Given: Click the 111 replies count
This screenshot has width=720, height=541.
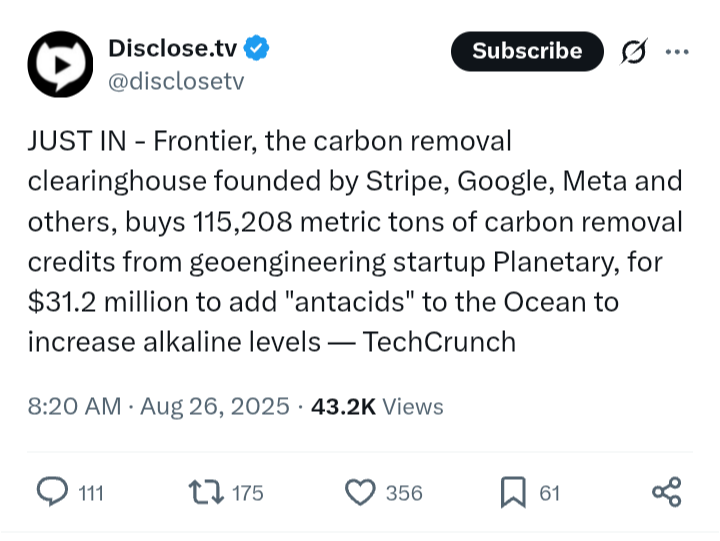Looking at the screenshot, I should tap(91, 493).
